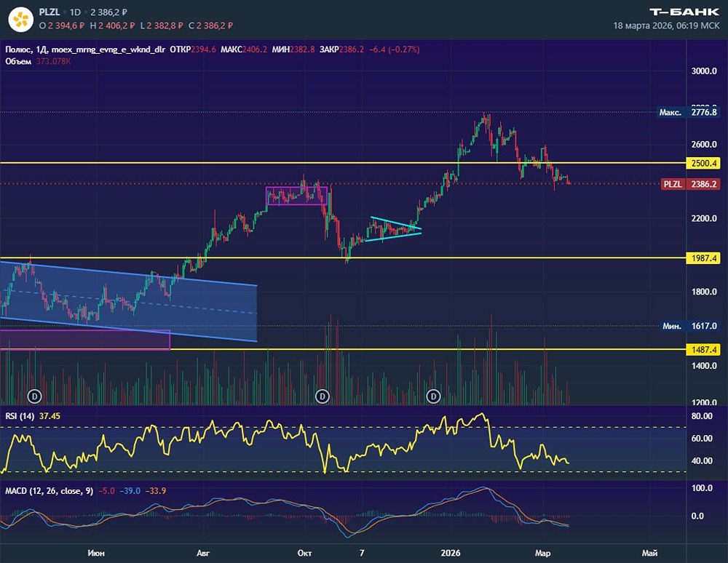This screenshot has height=563, width=728.
Task: Click the 2200.0 price axis label
Action: 704,218
